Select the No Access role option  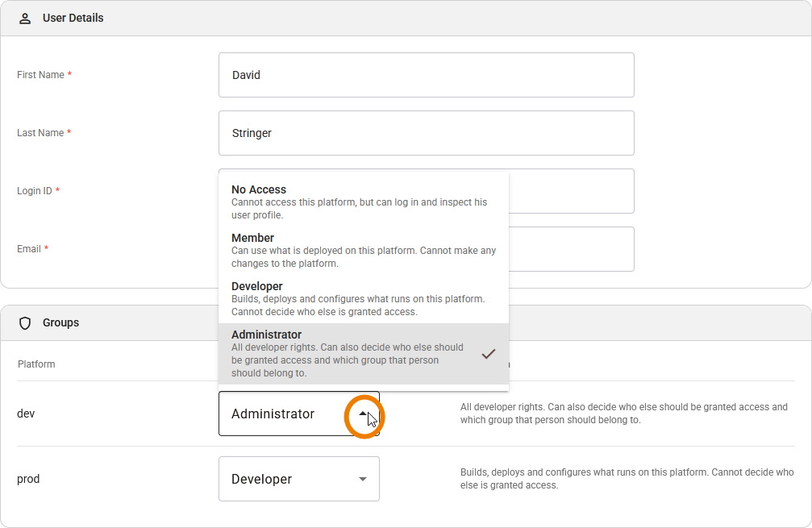pos(364,202)
